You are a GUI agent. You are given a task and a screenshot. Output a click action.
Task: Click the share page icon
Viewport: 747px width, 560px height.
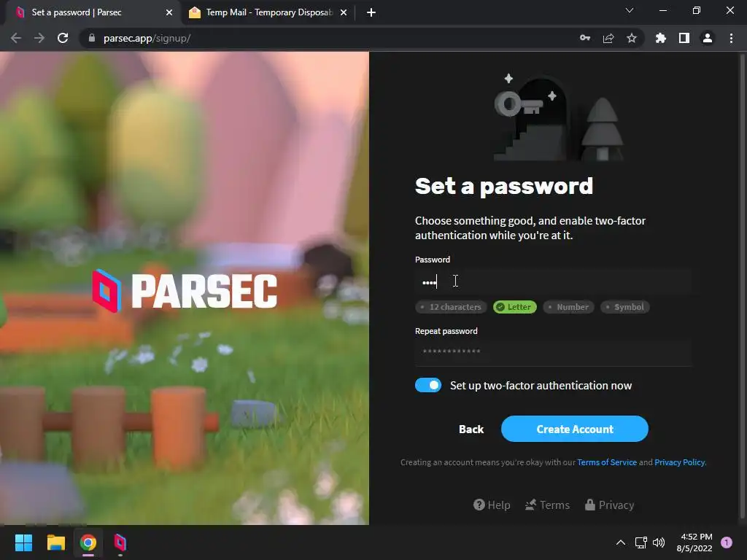(x=608, y=38)
